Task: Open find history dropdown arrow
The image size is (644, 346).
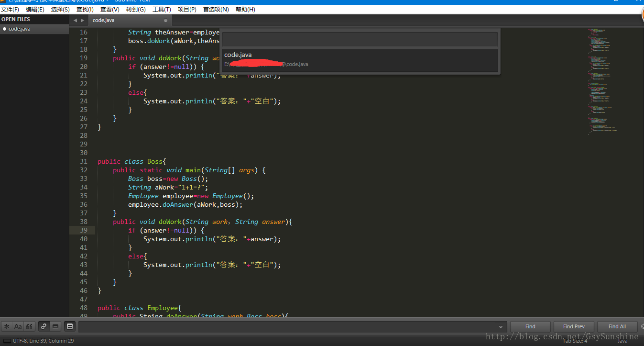Action: [501, 327]
